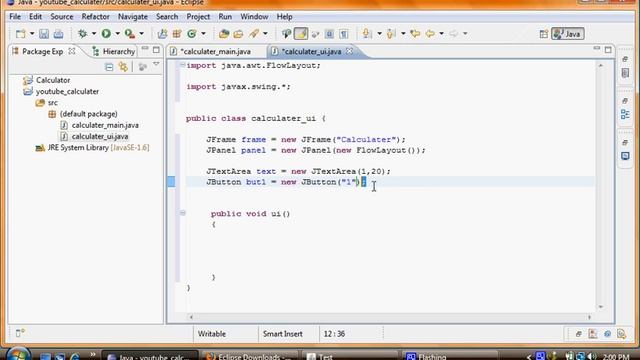Open Eclipse Downloads taskbar window
The image size is (640, 360).
click(x=249, y=356)
